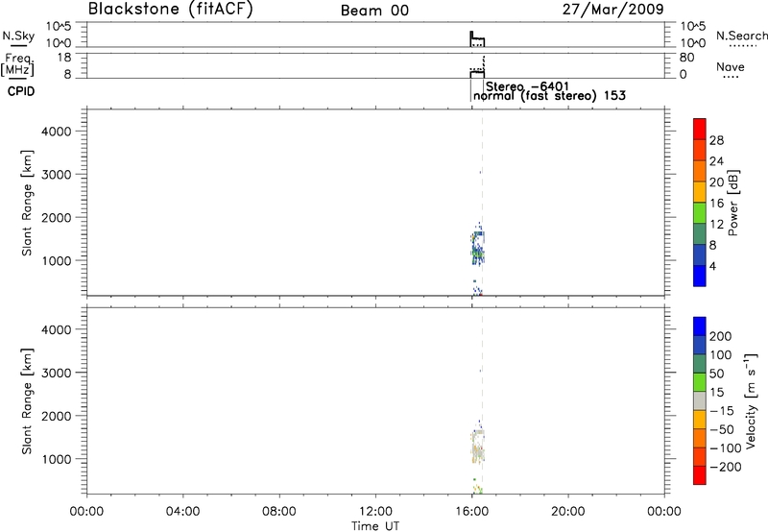Click the '-100' velocity colorbar value

click(726, 448)
